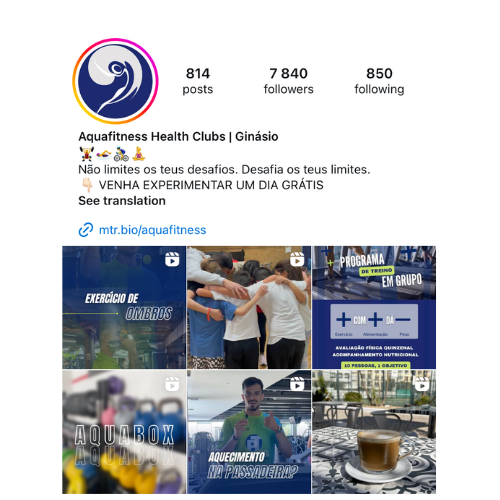Click reel icon on group hug post
This screenshot has width=500, height=500.
pos(297,259)
